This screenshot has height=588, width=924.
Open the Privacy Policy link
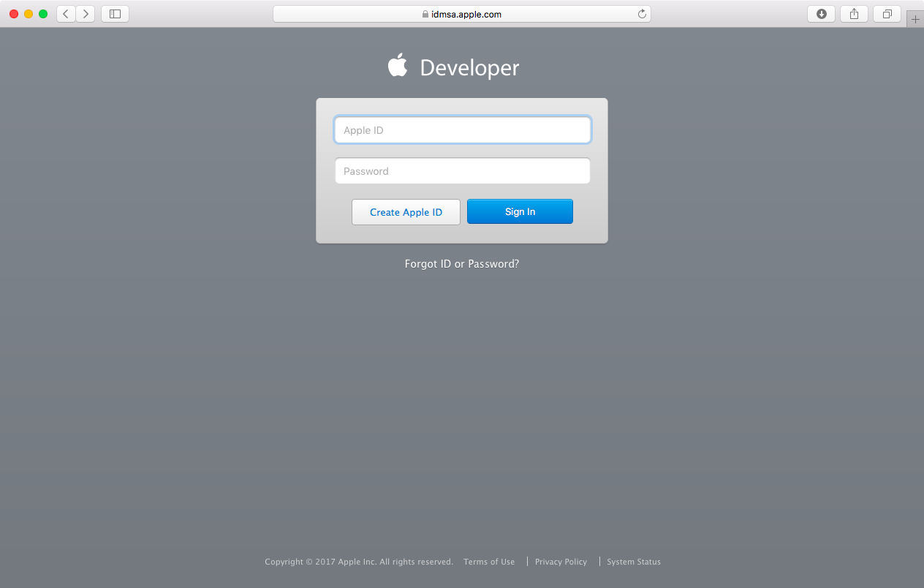tap(561, 562)
